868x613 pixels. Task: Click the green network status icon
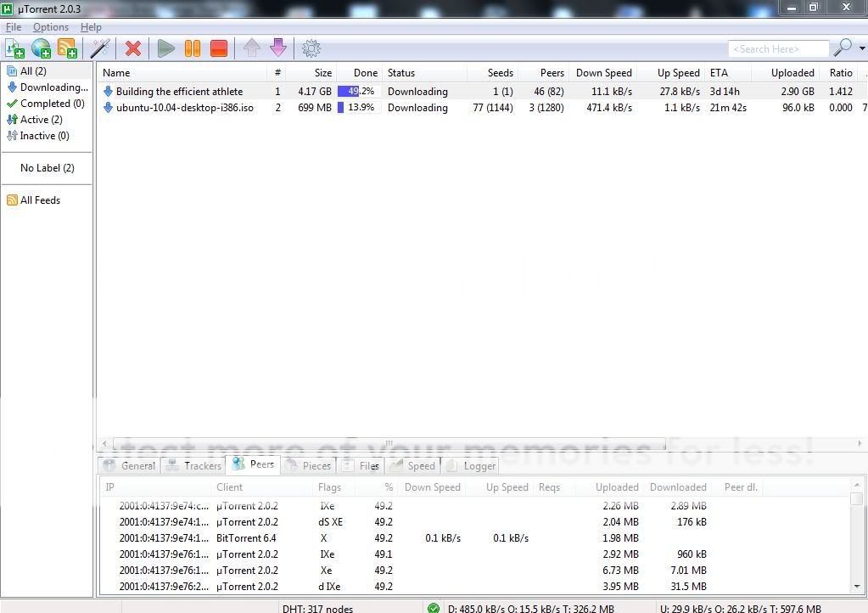434,608
